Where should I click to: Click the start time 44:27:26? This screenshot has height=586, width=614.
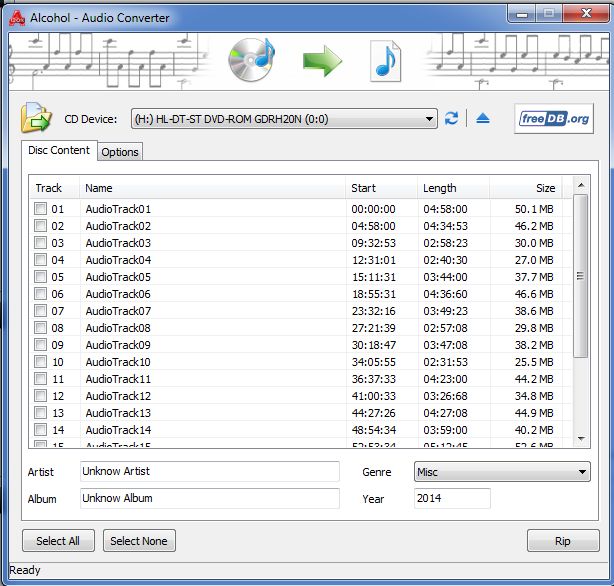[374, 413]
